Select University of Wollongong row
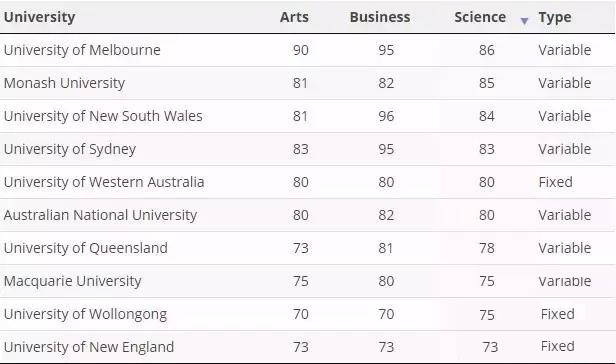This screenshot has width=616, height=364. (x=307, y=314)
